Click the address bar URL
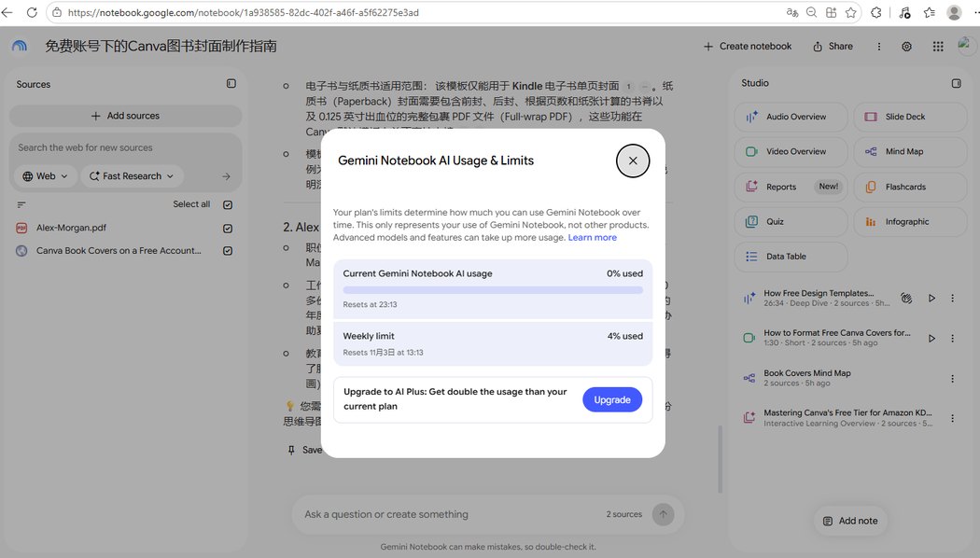 pos(243,12)
